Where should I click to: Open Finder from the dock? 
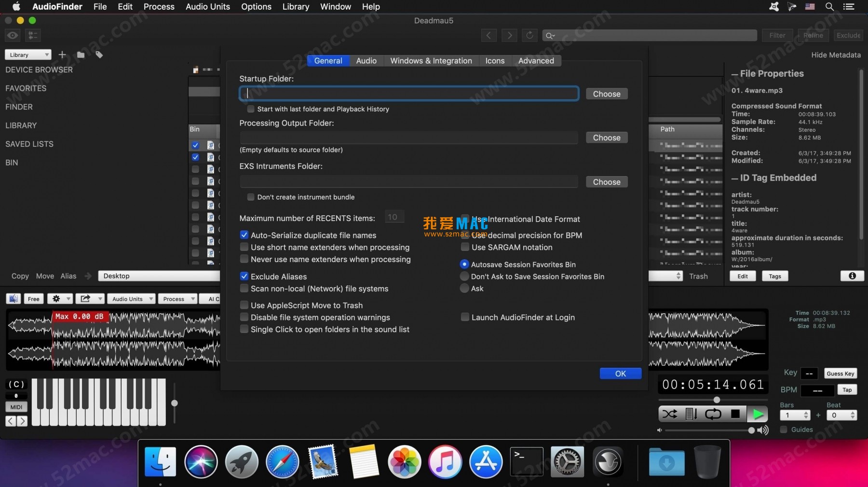click(161, 461)
